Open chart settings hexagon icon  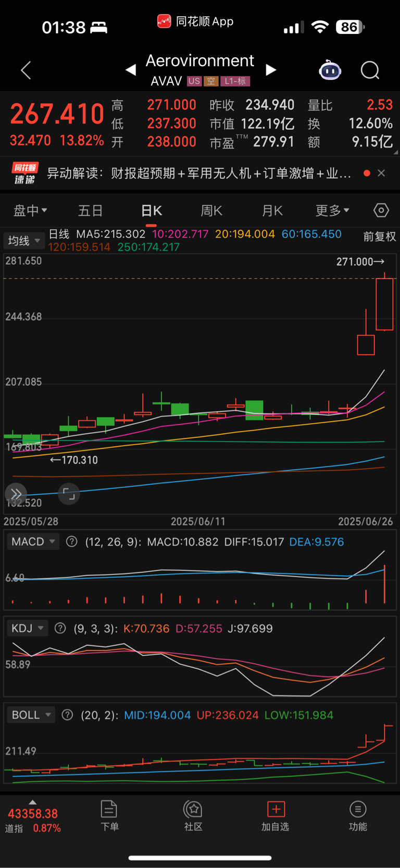tap(381, 210)
